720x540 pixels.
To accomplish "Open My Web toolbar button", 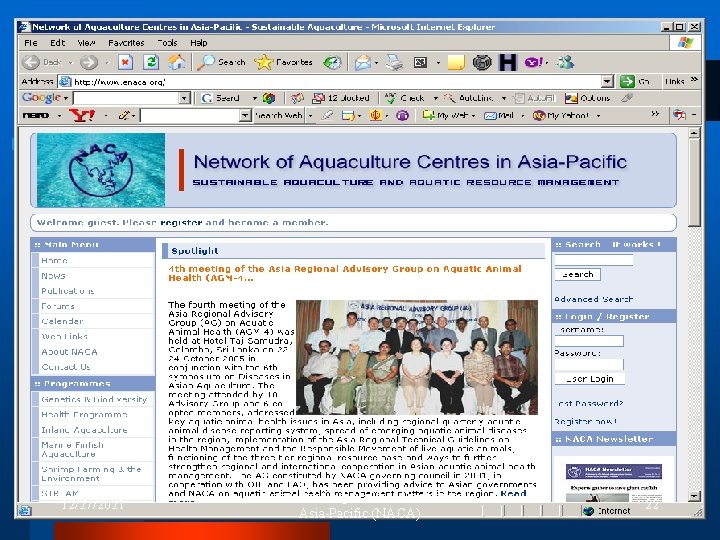I will [x=445, y=115].
